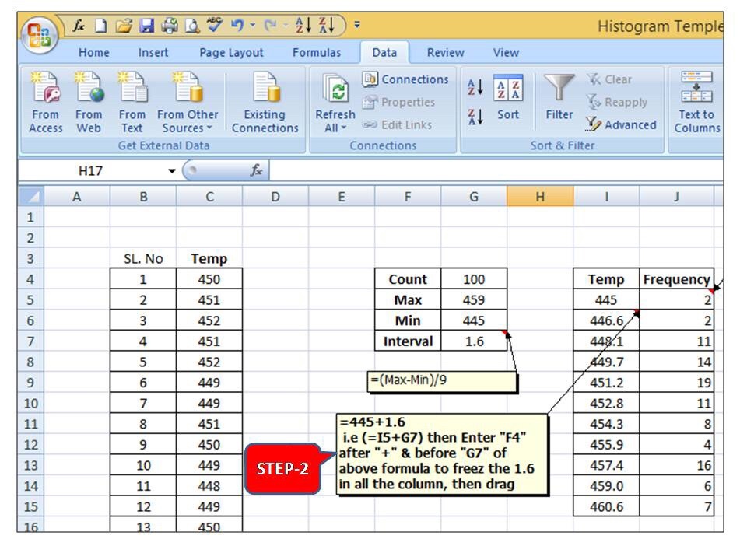Image resolution: width=747 pixels, height=560 pixels.
Task: Open Print Preview from the Quick Access Toolbar
Action: [x=192, y=25]
